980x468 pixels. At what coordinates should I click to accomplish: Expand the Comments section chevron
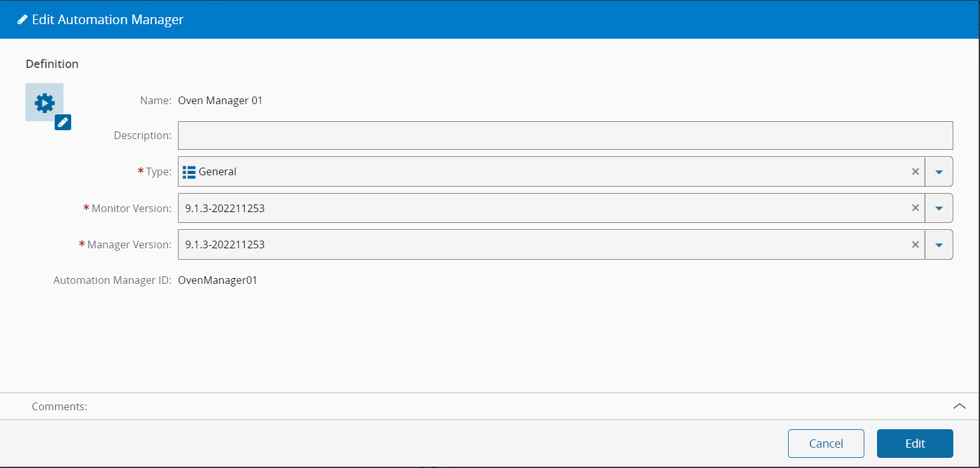(960, 406)
